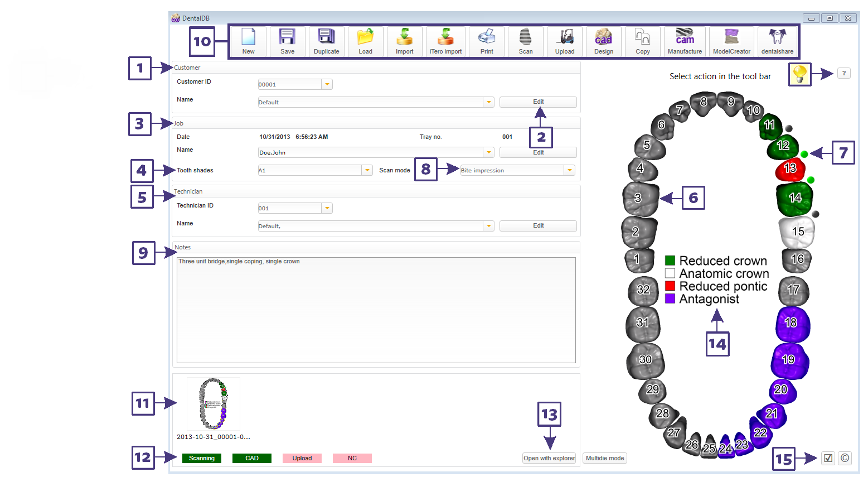Viewport: 868px width, 477px height.
Task: Select gray tooth 17
Action: [x=794, y=291]
